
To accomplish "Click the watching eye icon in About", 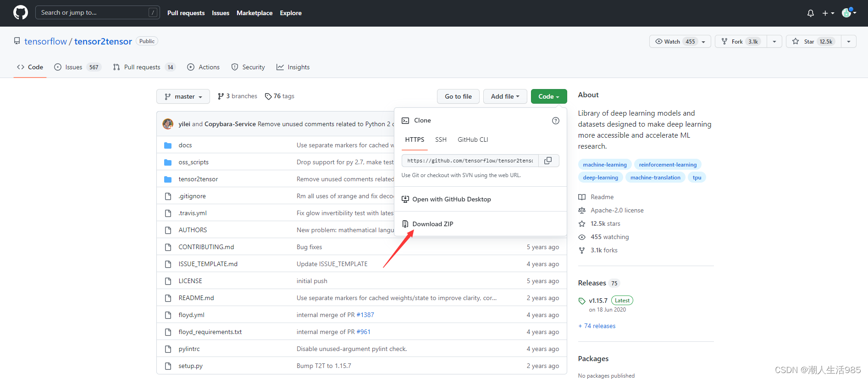I will [x=582, y=237].
